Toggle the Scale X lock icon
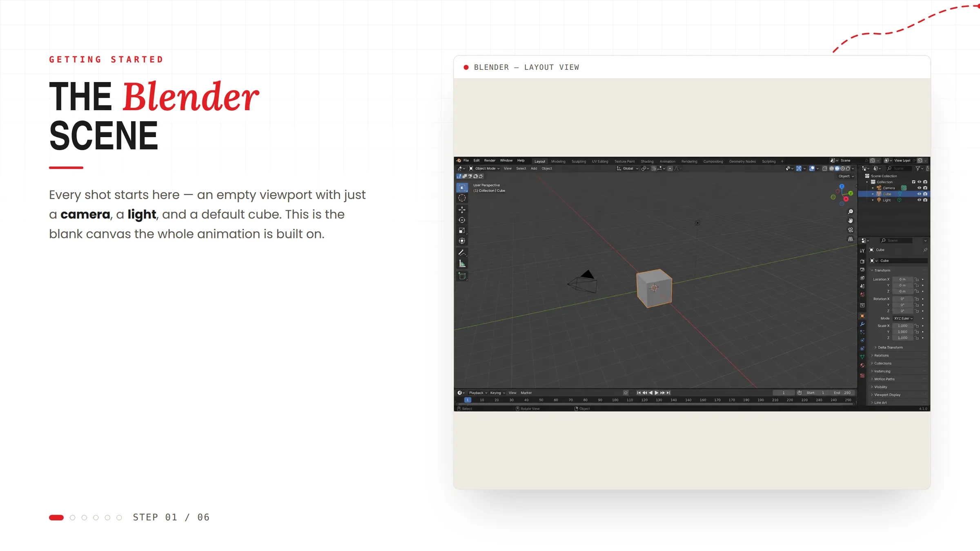The image size is (980, 551). click(917, 326)
